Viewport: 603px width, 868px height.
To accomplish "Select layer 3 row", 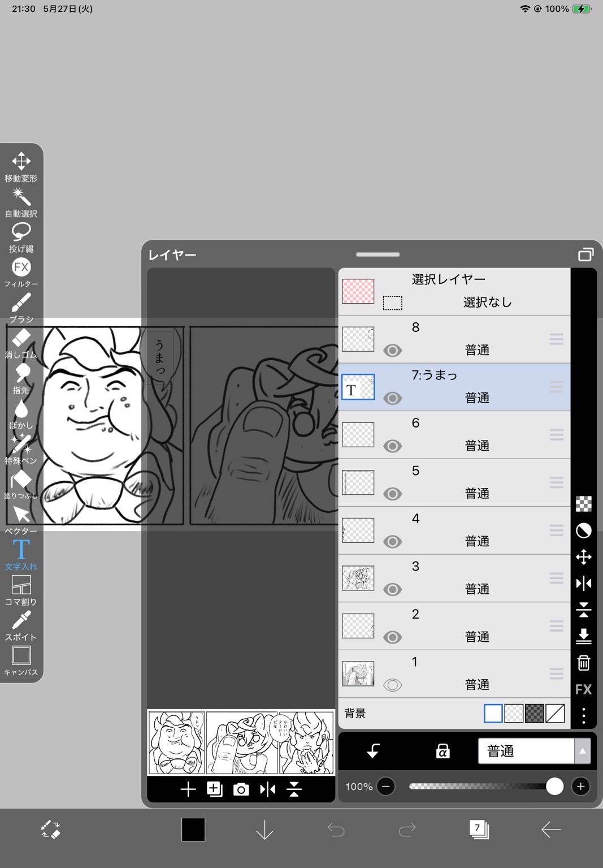I will pyautogui.click(x=454, y=578).
